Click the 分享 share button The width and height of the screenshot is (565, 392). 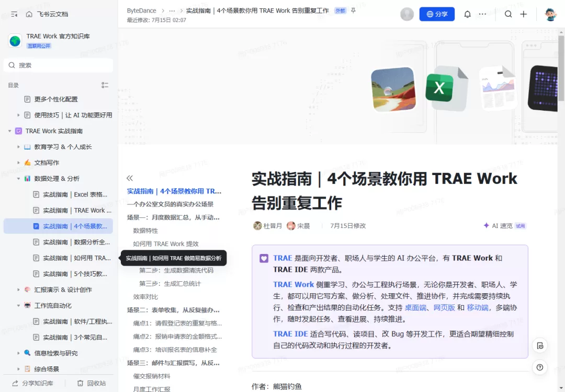point(437,14)
